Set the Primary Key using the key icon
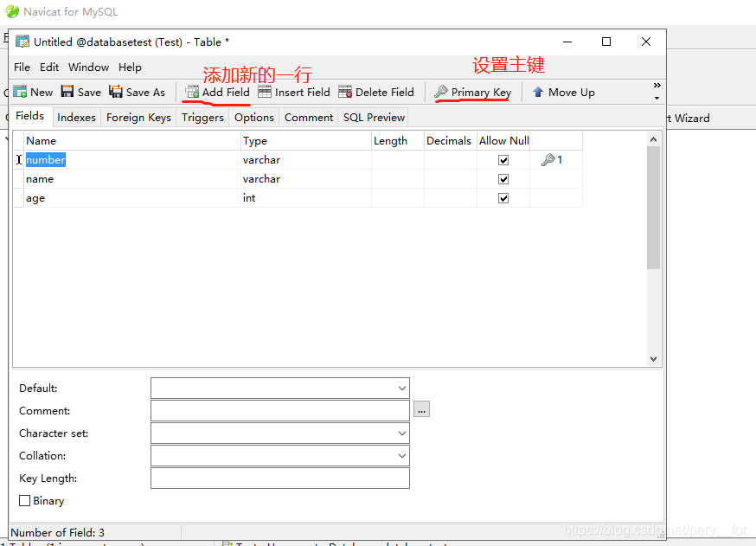Screen dimensions: 756x546 coord(441,92)
